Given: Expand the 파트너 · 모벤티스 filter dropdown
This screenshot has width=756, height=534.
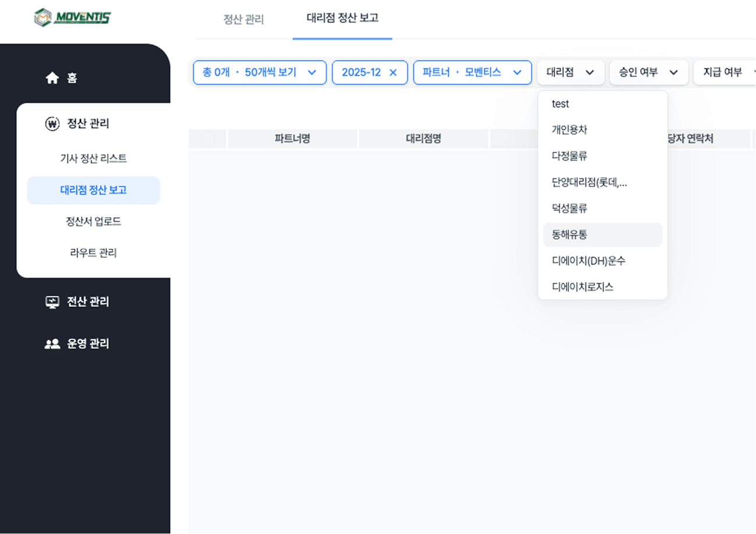Looking at the screenshot, I should click(x=472, y=72).
